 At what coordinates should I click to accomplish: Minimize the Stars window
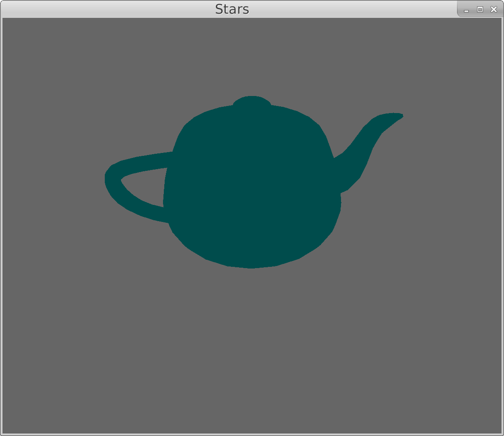click(x=466, y=10)
